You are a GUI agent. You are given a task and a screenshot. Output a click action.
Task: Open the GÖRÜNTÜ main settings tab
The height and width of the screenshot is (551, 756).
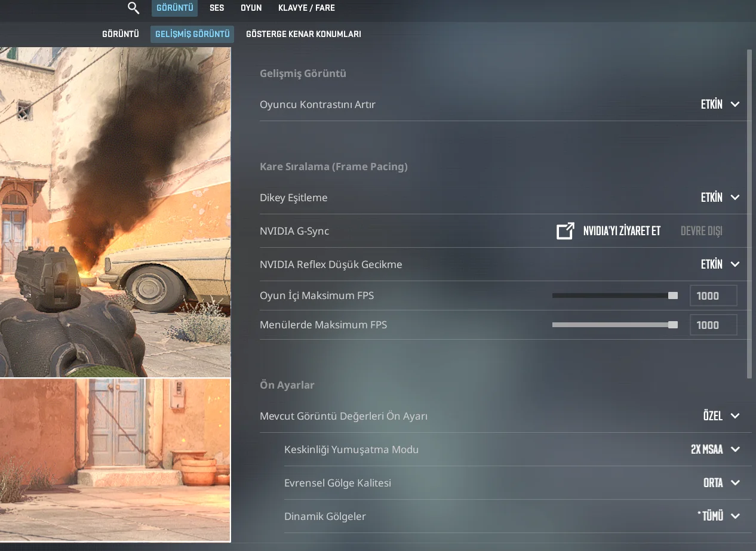(175, 8)
